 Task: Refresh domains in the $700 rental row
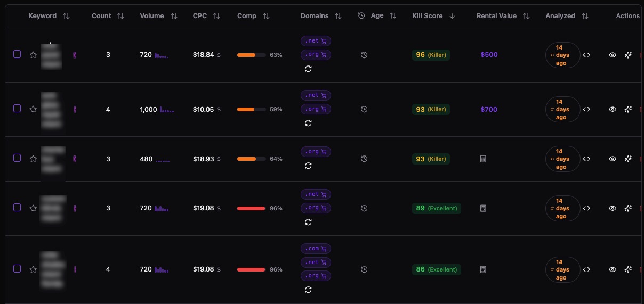click(308, 123)
